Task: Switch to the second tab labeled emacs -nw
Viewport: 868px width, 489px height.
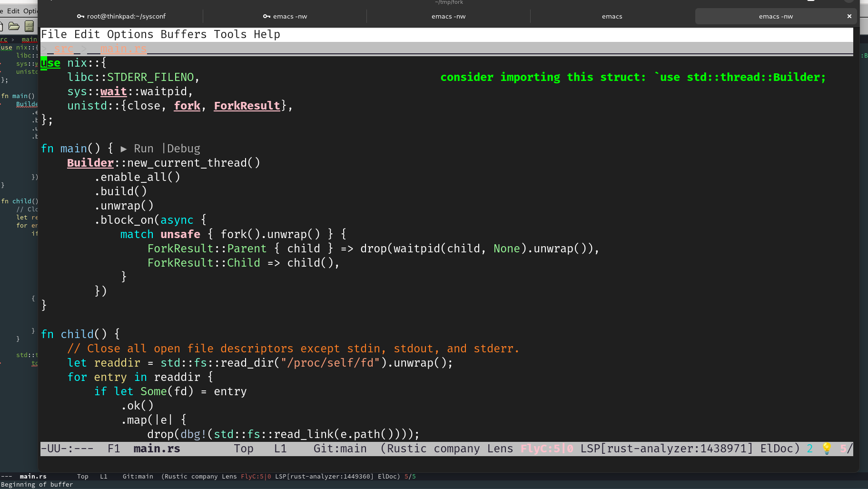Action: (x=285, y=16)
